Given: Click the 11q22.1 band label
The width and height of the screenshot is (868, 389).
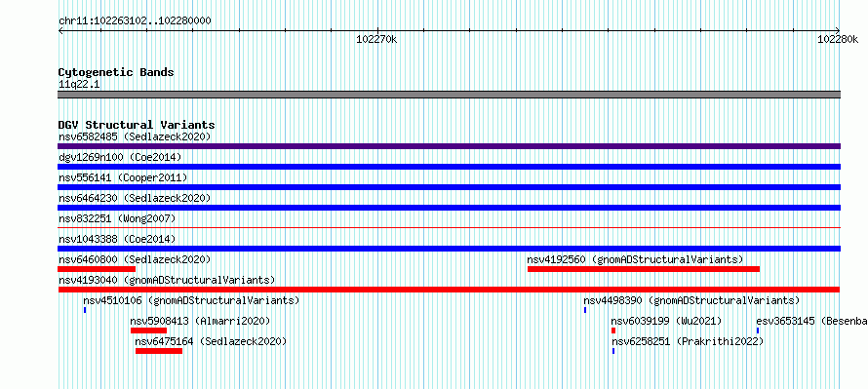Looking at the screenshot, I should pyautogui.click(x=79, y=85).
